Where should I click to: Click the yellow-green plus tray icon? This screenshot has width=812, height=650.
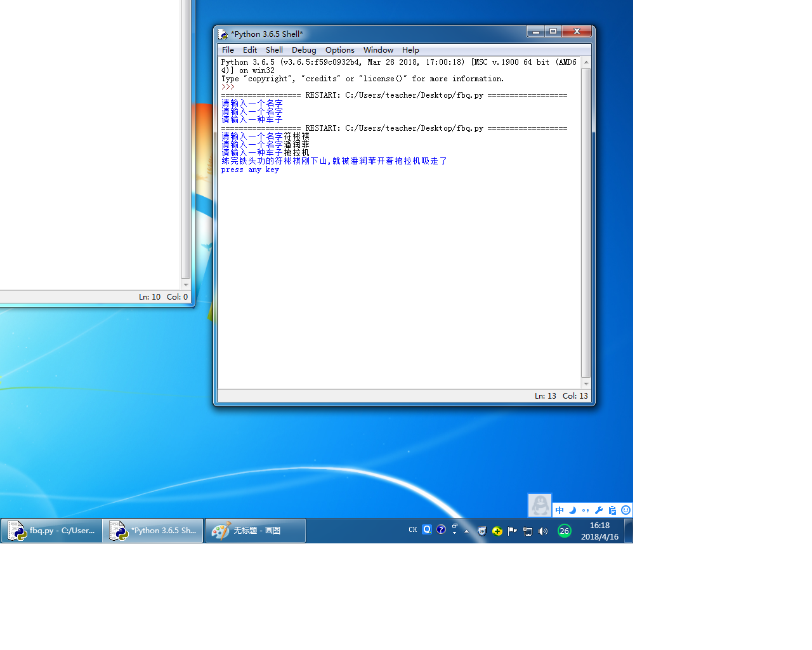[x=497, y=531]
